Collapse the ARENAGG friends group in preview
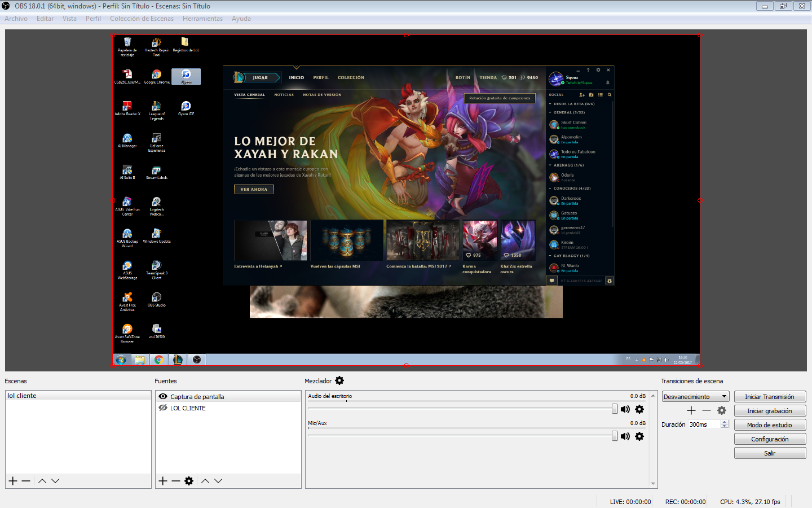 pos(550,165)
